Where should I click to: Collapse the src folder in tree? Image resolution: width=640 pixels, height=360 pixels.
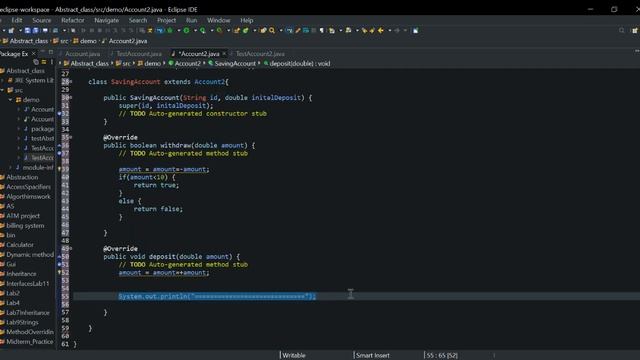[x=2, y=90]
